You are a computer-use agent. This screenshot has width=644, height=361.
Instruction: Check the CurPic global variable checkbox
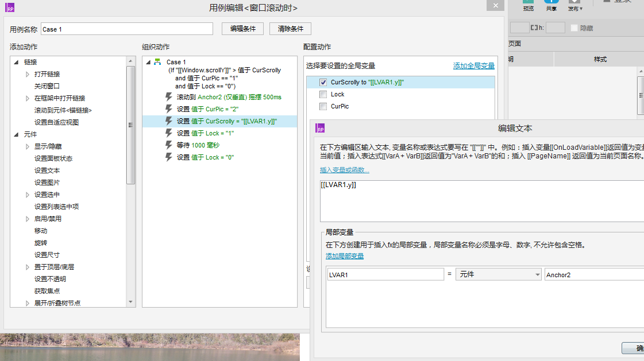pos(323,106)
